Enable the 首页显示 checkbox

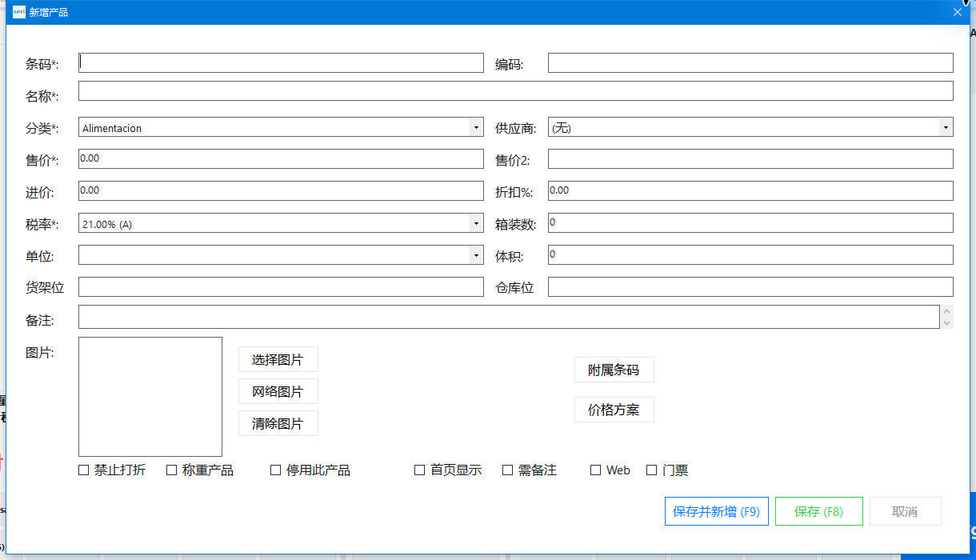coord(419,470)
